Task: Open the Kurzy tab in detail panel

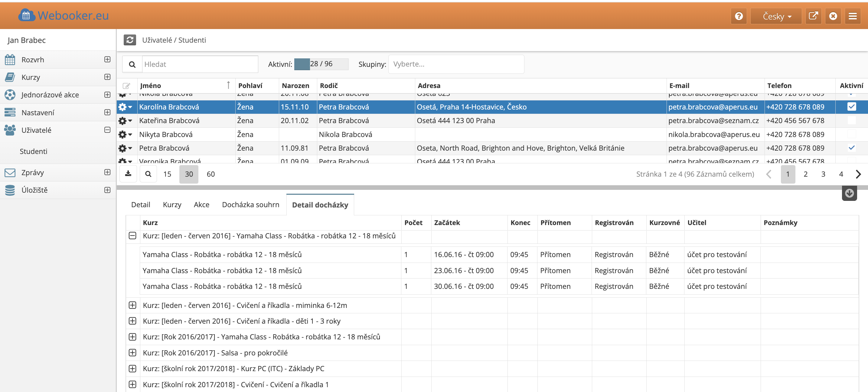Action: point(172,204)
